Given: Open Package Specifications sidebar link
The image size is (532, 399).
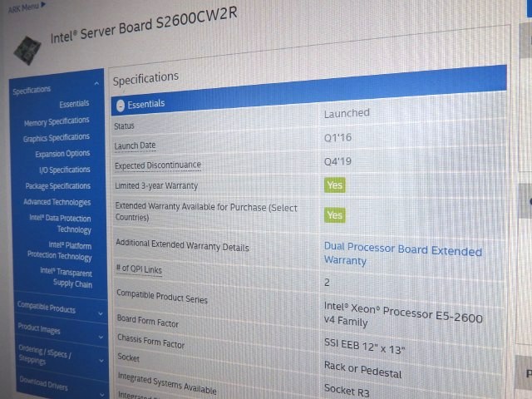Looking at the screenshot, I should [58, 186].
